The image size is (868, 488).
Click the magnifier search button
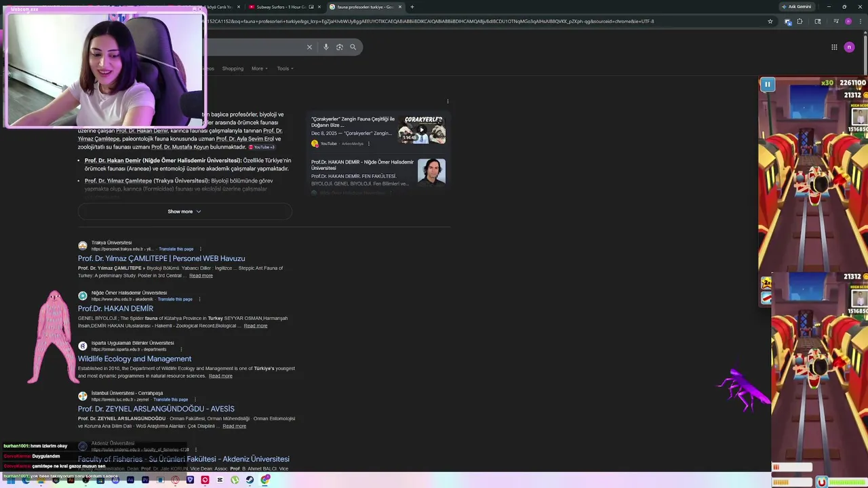[x=353, y=47]
